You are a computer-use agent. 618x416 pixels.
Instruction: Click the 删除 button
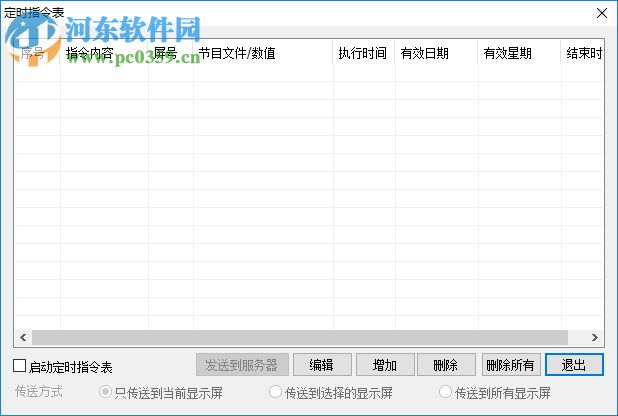(x=446, y=365)
